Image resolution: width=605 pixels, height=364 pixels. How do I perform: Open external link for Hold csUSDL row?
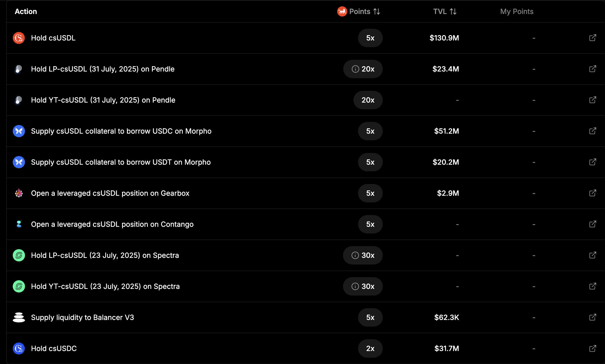593,38
